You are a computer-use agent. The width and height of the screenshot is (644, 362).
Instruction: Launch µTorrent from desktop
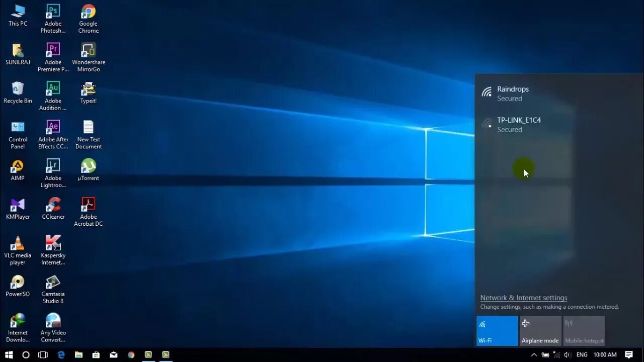point(89,170)
